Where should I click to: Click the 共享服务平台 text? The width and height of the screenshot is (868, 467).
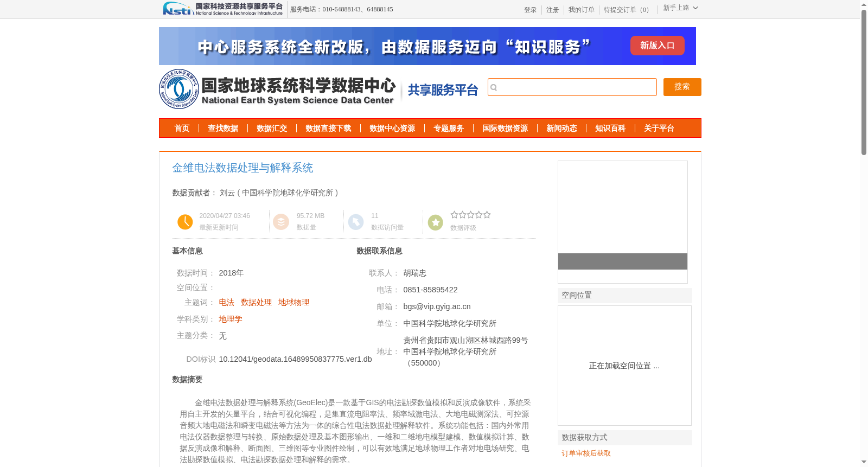(443, 90)
